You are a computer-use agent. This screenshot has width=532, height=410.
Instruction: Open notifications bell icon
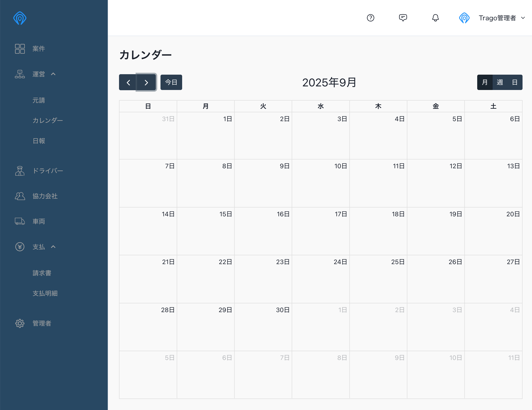coord(435,18)
